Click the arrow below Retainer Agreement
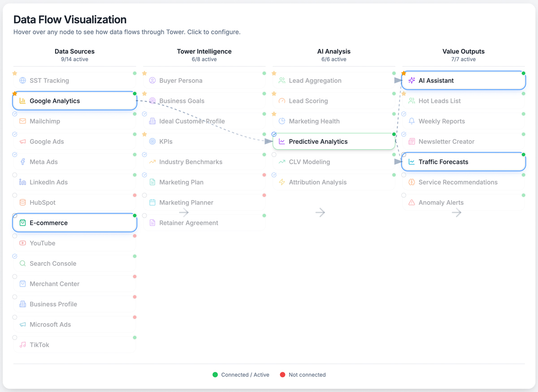 (184, 212)
